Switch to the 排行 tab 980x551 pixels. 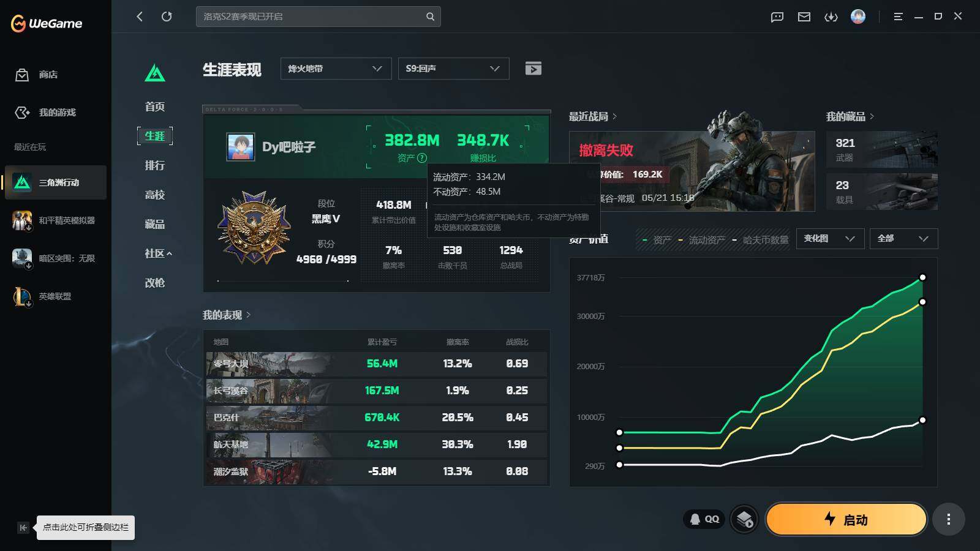click(x=155, y=165)
